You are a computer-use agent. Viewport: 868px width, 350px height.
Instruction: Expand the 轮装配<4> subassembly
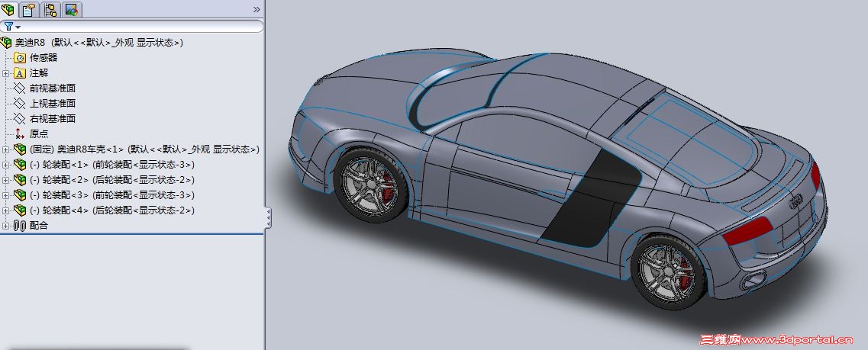(x=5, y=210)
